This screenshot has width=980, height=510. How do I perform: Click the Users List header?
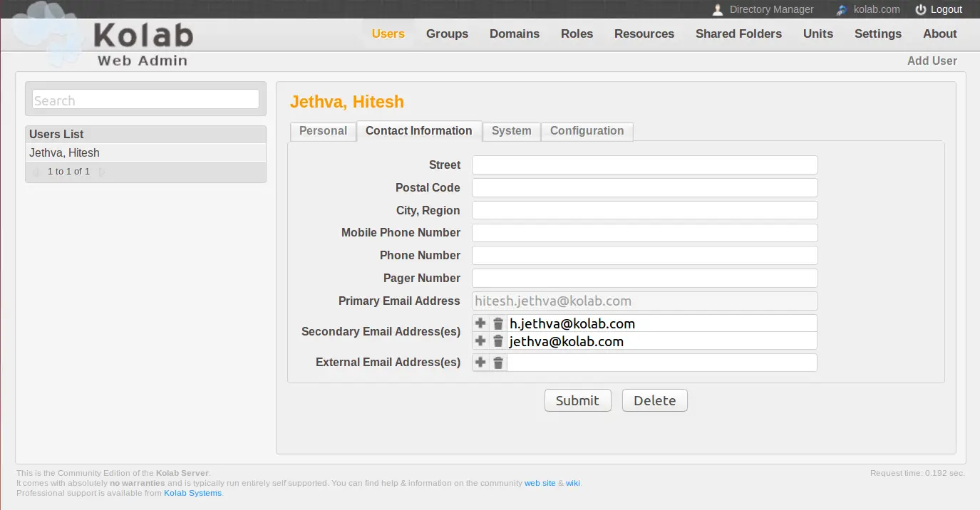tap(145, 135)
